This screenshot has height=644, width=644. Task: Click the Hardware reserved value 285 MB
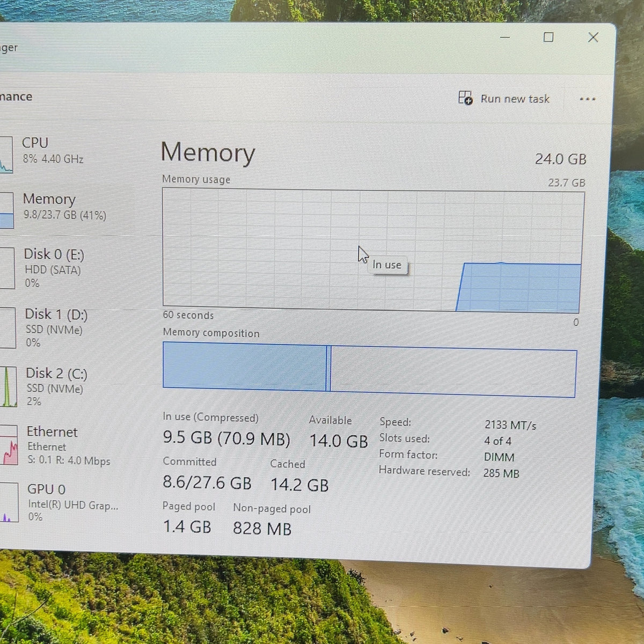[501, 473]
